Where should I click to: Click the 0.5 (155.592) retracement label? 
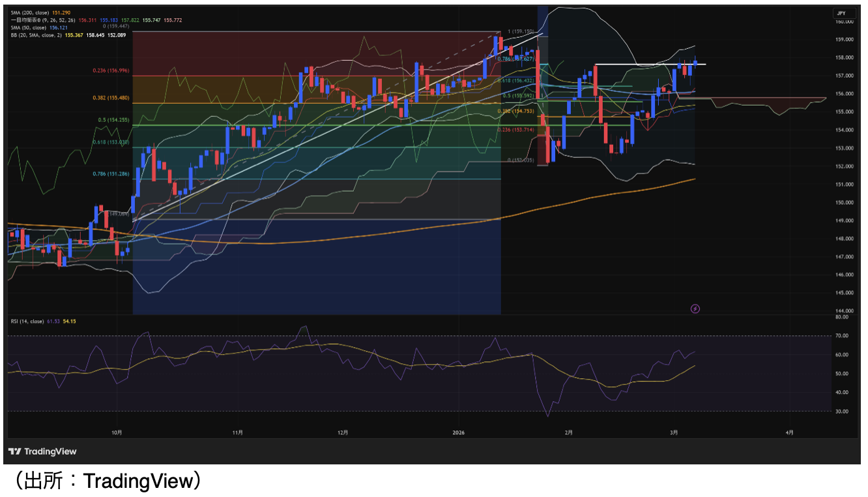pos(517,96)
